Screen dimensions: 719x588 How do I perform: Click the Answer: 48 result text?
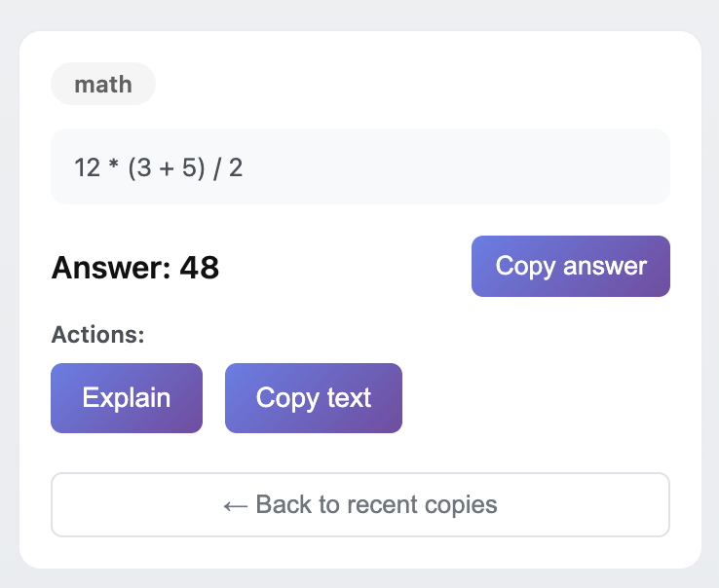coord(135,267)
